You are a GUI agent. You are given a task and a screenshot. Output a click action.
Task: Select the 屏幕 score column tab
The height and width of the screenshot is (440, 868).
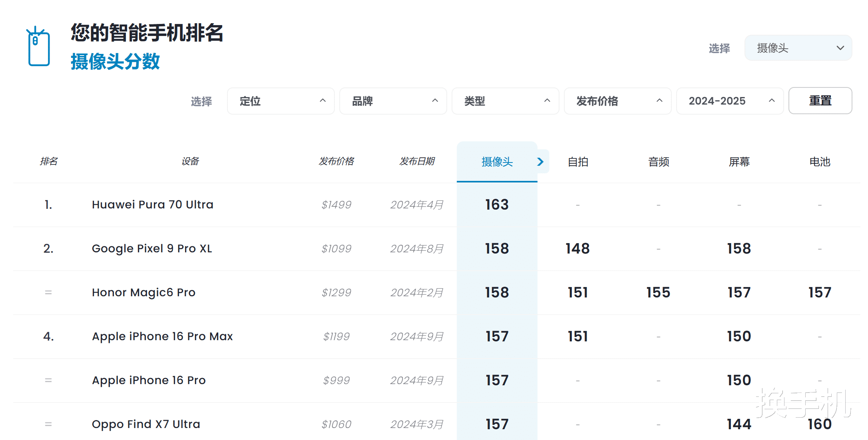[739, 162]
